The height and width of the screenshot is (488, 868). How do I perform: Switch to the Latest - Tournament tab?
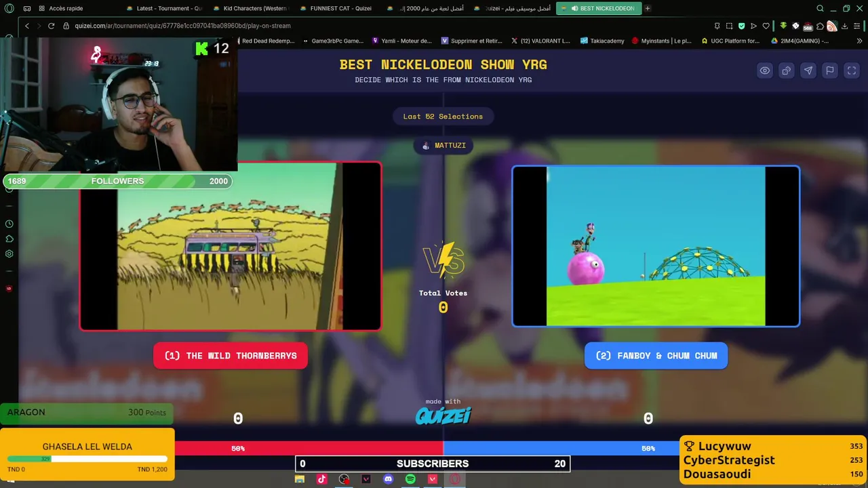point(164,8)
